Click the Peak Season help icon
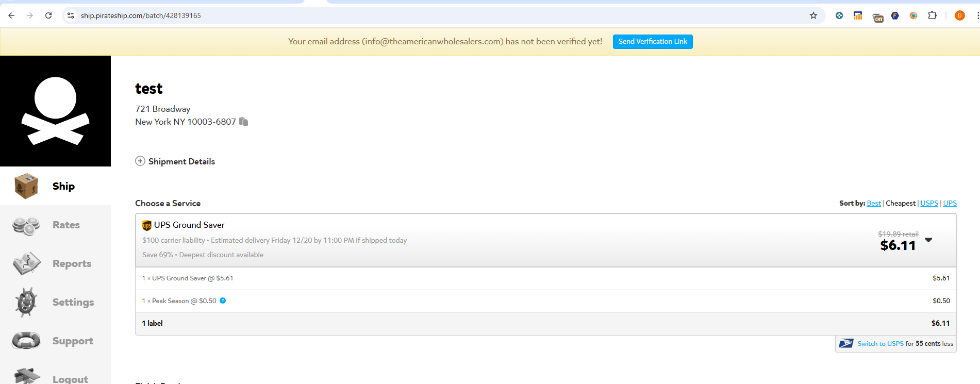980x384 pixels. (223, 300)
